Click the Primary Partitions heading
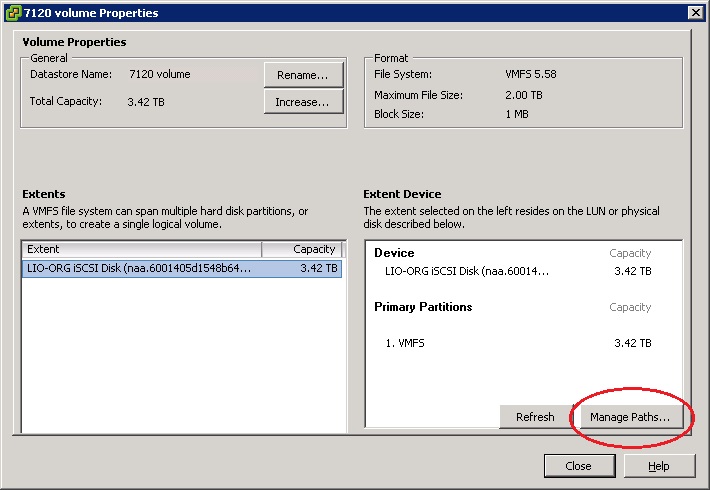 coord(423,306)
